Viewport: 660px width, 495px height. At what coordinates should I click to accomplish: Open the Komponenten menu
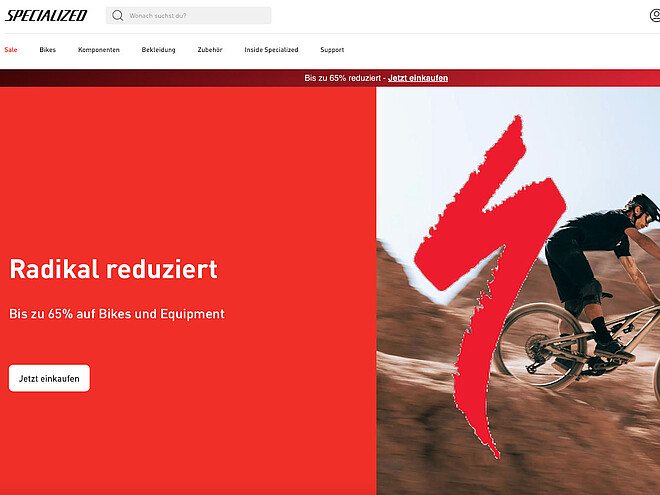pyautogui.click(x=99, y=50)
